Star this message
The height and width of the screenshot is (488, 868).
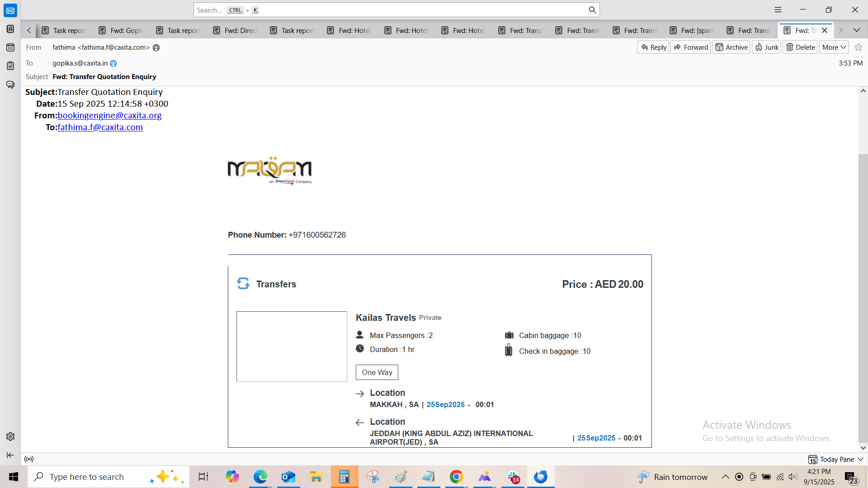point(859,47)
